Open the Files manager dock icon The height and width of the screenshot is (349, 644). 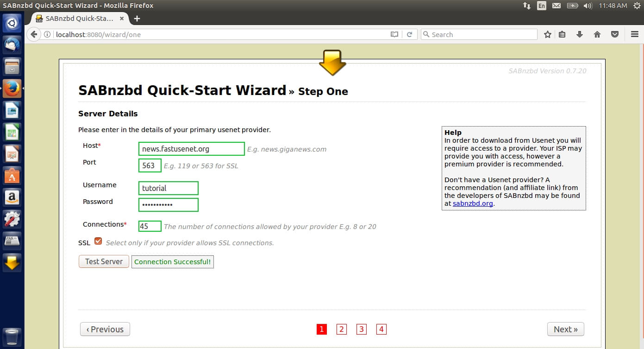(12, 66)
